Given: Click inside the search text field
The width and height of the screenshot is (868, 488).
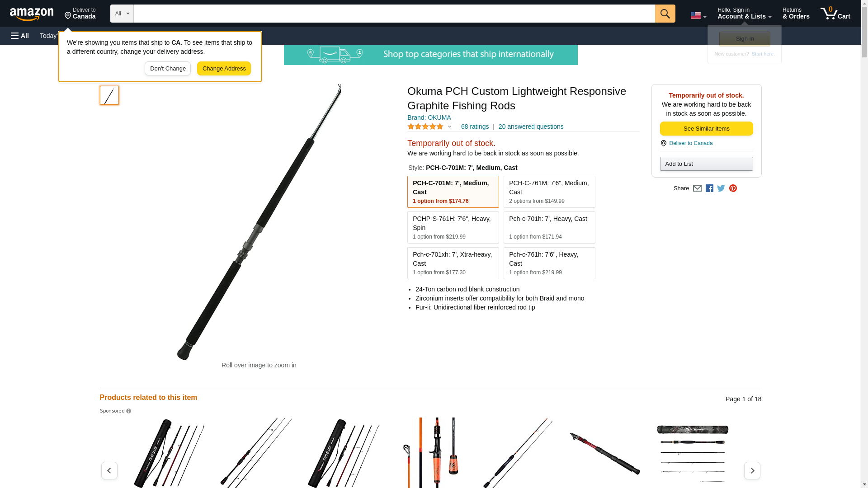Looking at the screenshot, I should (x=394, y=14).
